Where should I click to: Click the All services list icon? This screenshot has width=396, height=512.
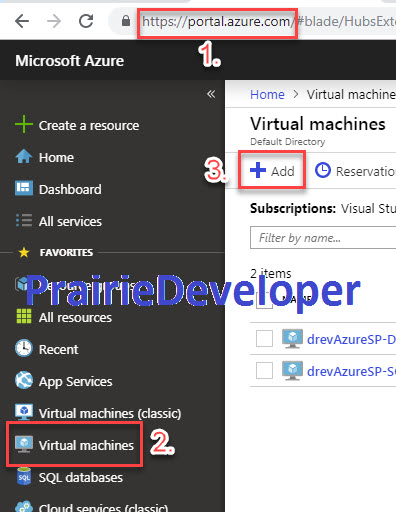pos(24,220)
